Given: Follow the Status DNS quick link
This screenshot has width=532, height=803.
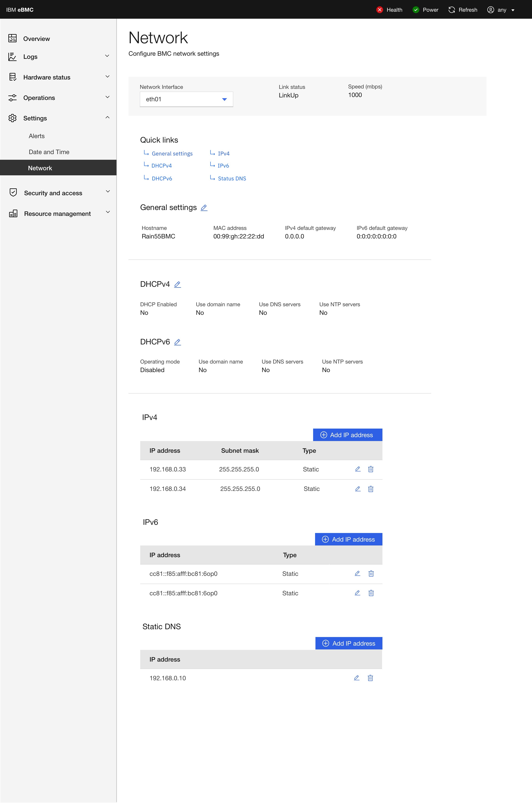Looking at the screenshot, I should (x=232, y=178).
